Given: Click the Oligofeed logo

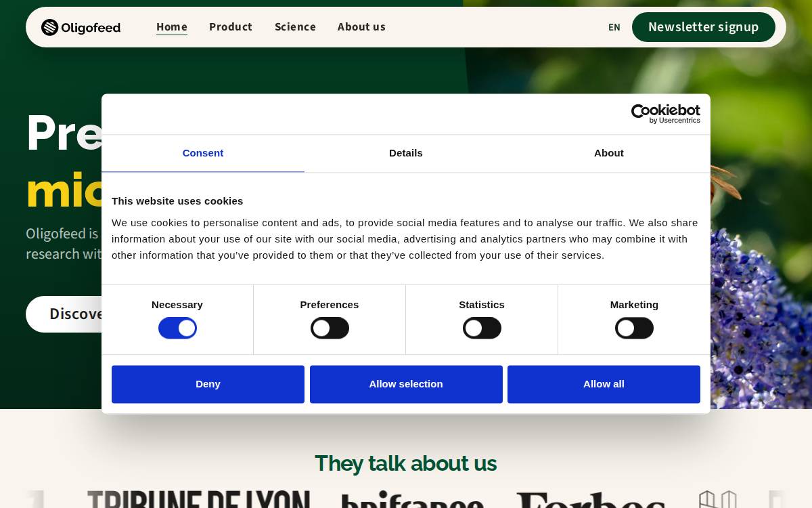Looking at the screenshot, I should [81, 27].
